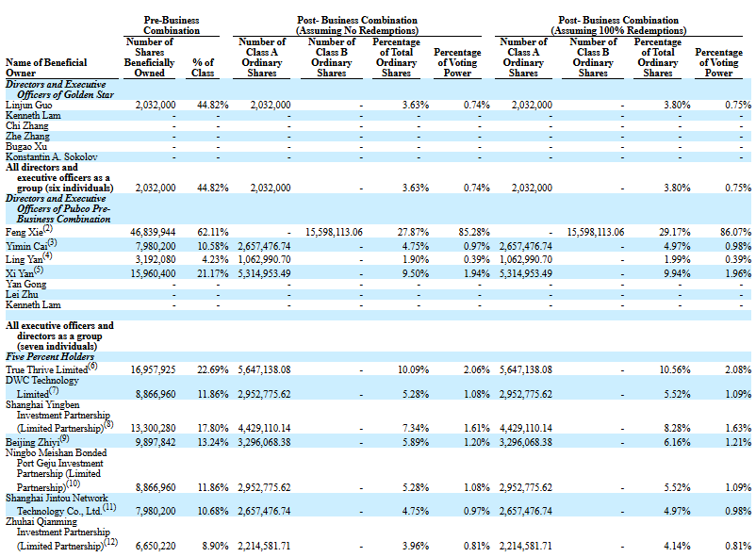This screenshot has width=756, height=557.
Task: Select True Thrive Limited holder name
Action: [x=47, y=369]
